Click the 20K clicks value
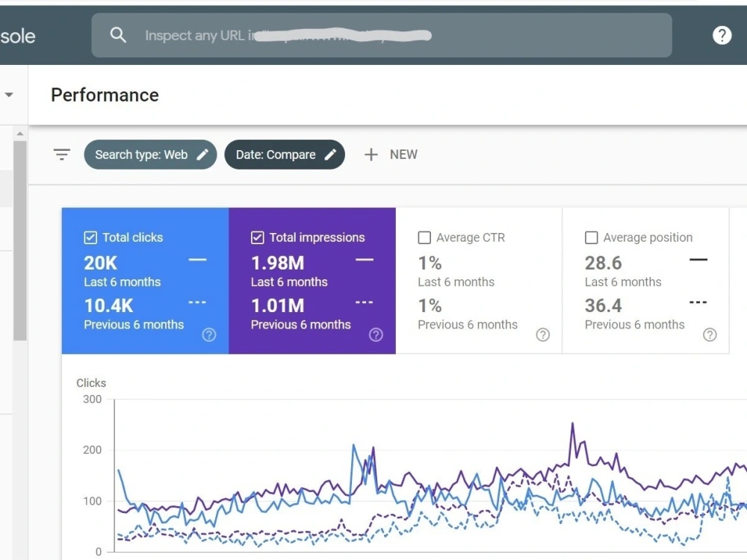 tap(101, 263)
